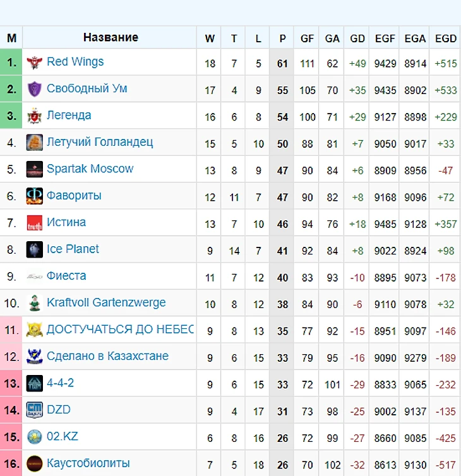Sort table by GD column header
The image size is (461, 476).
point(357,39)
